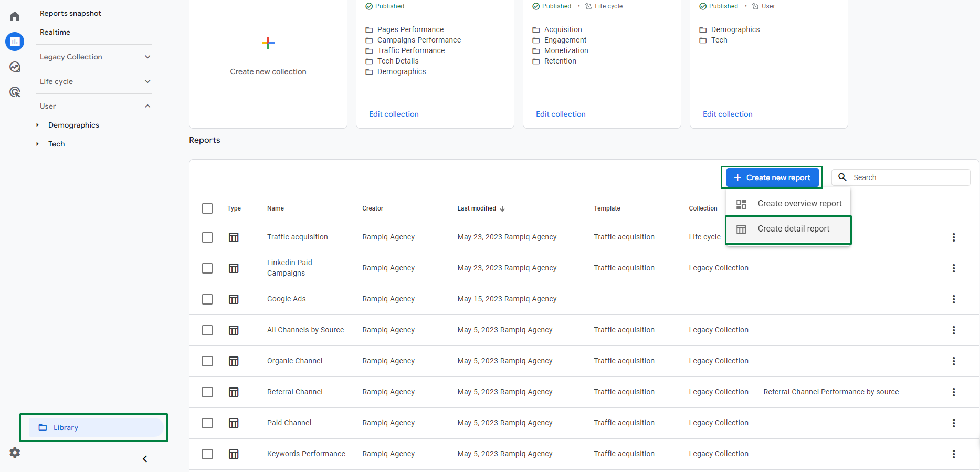Click Edit collection on the Life cycle card

pos(561,114)
